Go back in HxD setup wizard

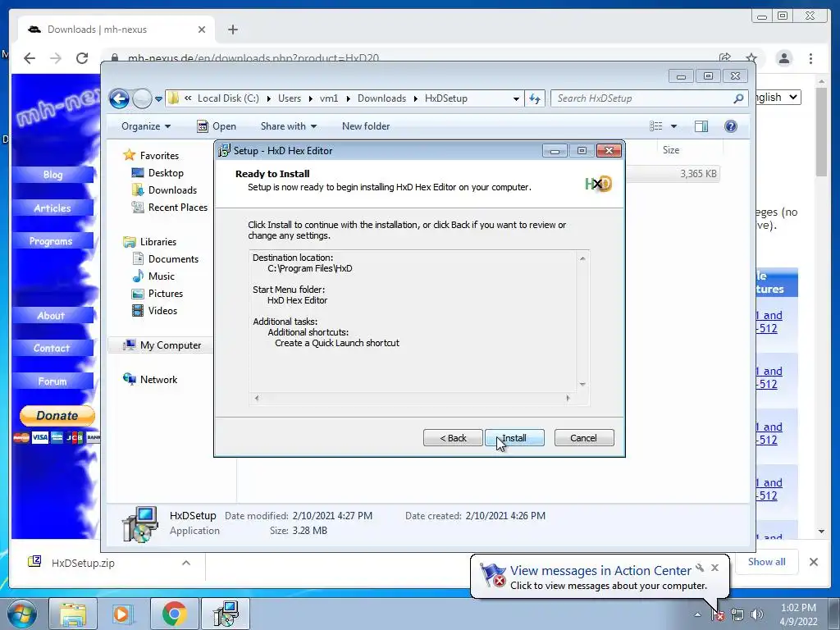point(453,438)
